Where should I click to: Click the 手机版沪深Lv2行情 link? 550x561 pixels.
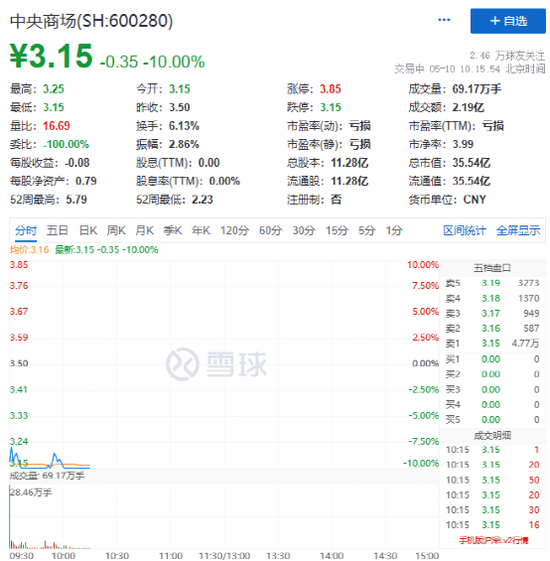pyautogui.click(x=494, y=540)
